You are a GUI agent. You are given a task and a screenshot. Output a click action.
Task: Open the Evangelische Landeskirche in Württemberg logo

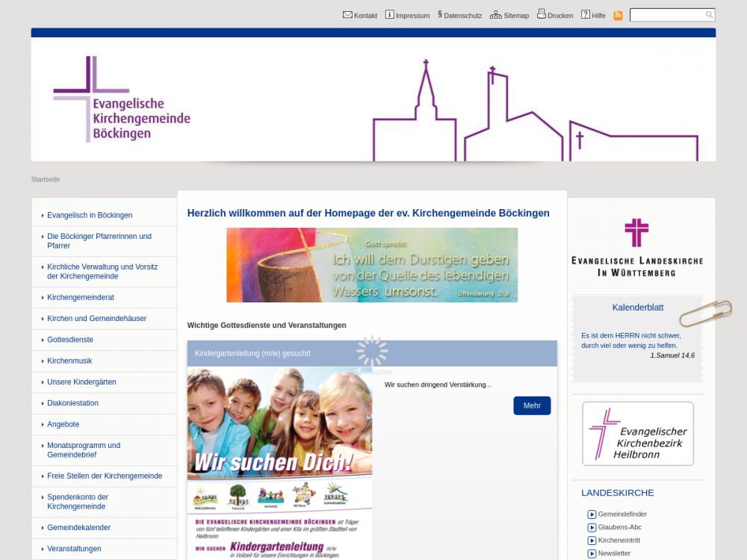[636, 247]
